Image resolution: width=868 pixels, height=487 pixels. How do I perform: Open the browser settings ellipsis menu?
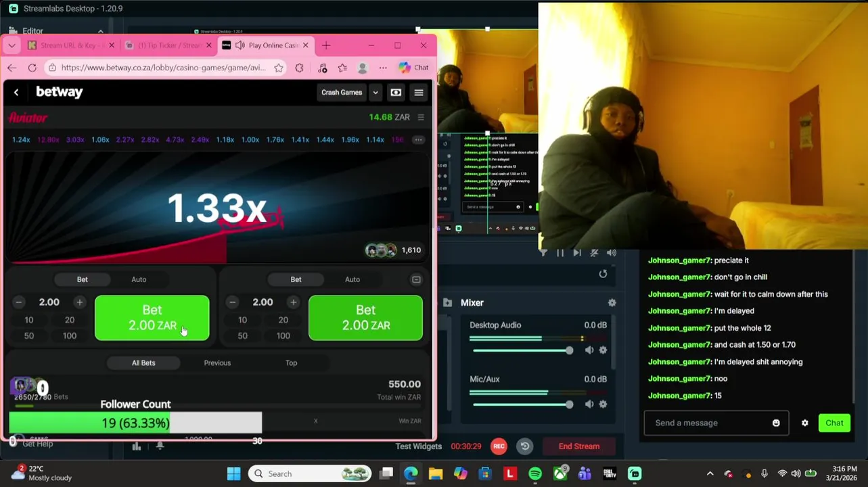coord(383,68)
